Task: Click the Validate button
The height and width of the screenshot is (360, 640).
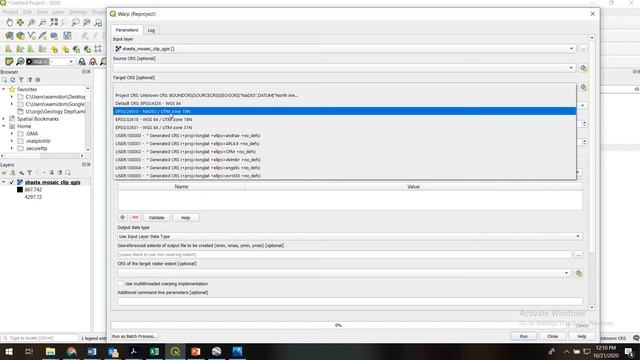Action: point(156,218)
